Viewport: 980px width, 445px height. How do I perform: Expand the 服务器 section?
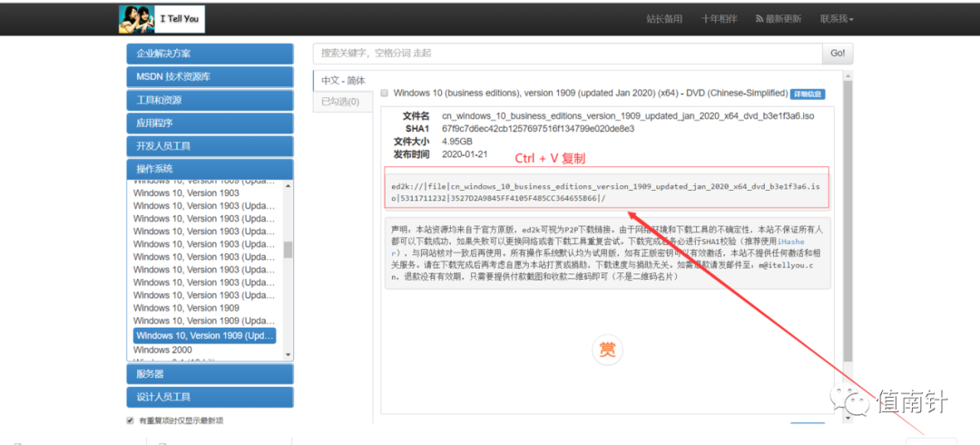[x=210, y=374]
